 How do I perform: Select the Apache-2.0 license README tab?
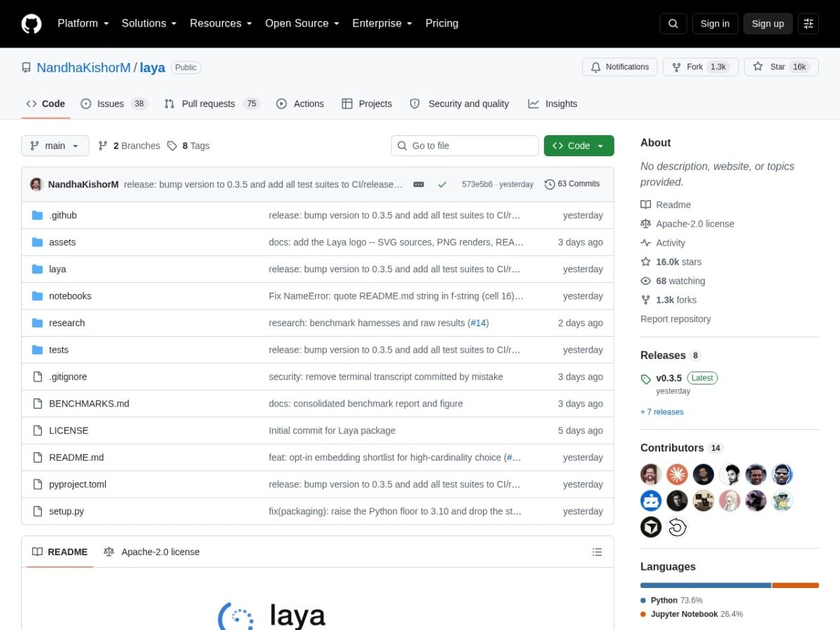[x=152, y=552]
